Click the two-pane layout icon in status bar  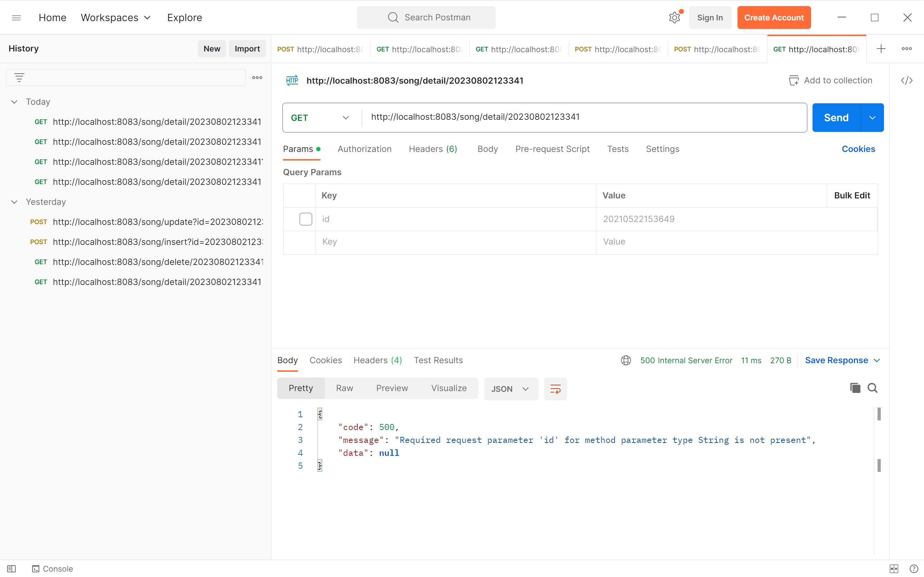click(894, 569)
